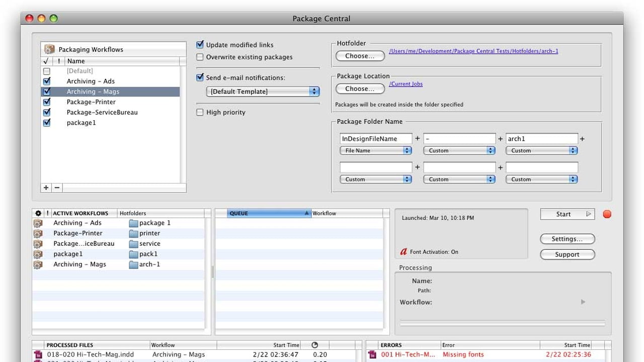Click the Start button
This screenshot has width=644, height=362.
(x=568, y=214)
